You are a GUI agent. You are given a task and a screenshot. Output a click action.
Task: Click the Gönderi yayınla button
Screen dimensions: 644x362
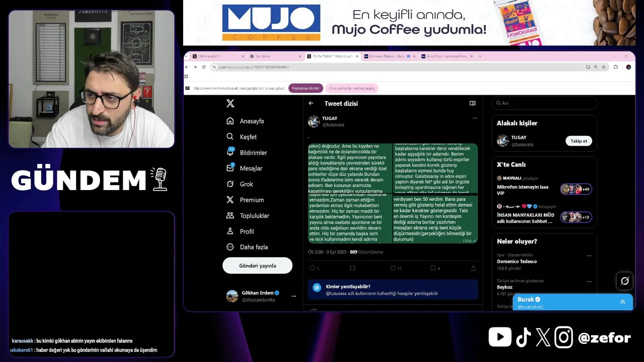(258, 265)
